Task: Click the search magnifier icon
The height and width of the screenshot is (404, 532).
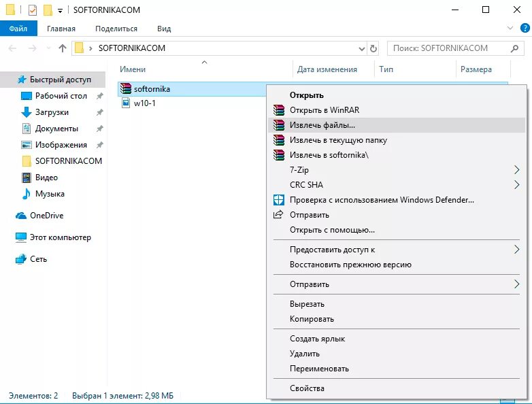Action: click(514, 48)
